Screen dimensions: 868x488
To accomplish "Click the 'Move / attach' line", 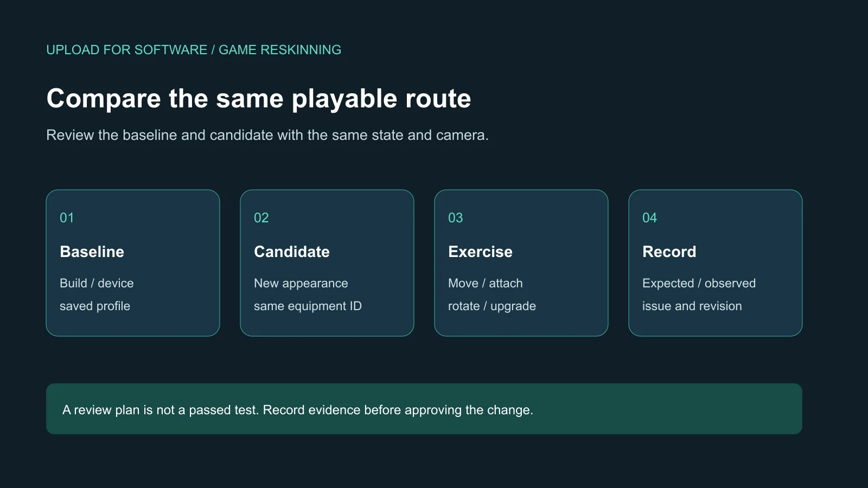I will pos(486,283).
